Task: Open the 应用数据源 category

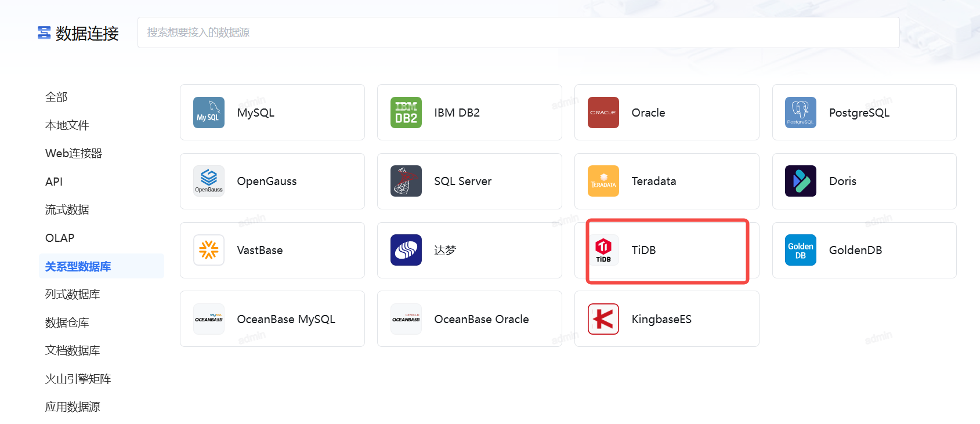Action: [73, 407]
